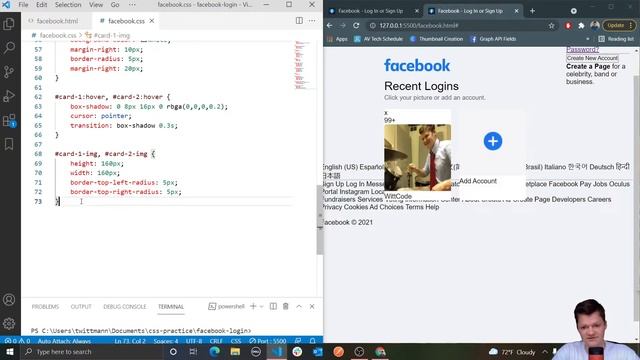Viewport: 640px width, 360px height.
Task: Open the Accounts icon in the activity bar
Action: click(9, 300)
